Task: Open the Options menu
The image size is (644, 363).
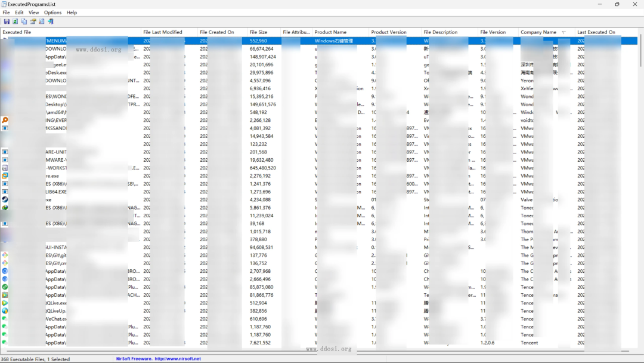Action: pyautogui.click(x=52, y=13)
